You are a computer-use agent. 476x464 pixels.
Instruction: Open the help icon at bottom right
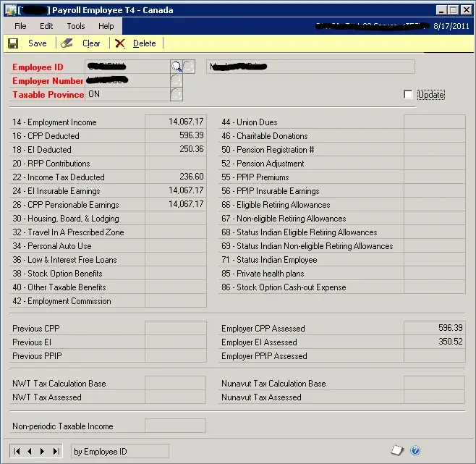[x=415, y=450]
